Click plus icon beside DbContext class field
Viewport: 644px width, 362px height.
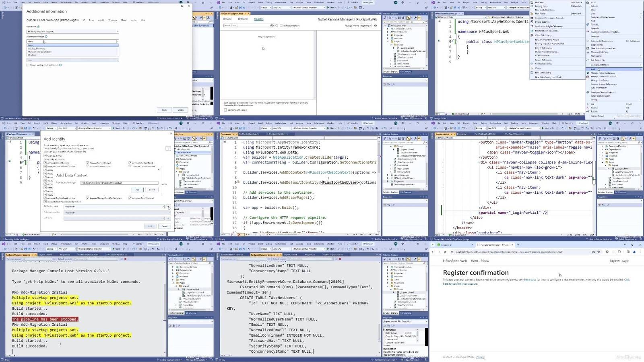point(168,207)
